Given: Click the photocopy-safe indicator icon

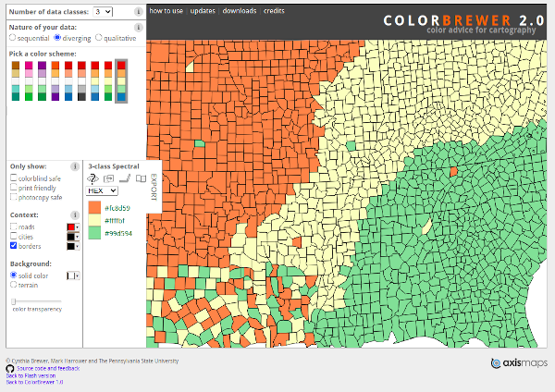Looking at the screenshot, I should pyautogui.click(x=108, y=179).
